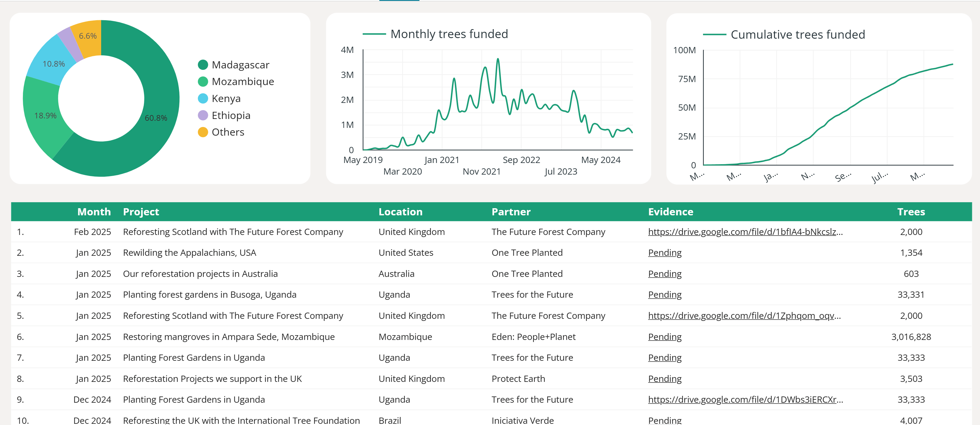Screen dimensions: 980x425
Task: Sort table by Partner column header
Action: click(511, 212)
